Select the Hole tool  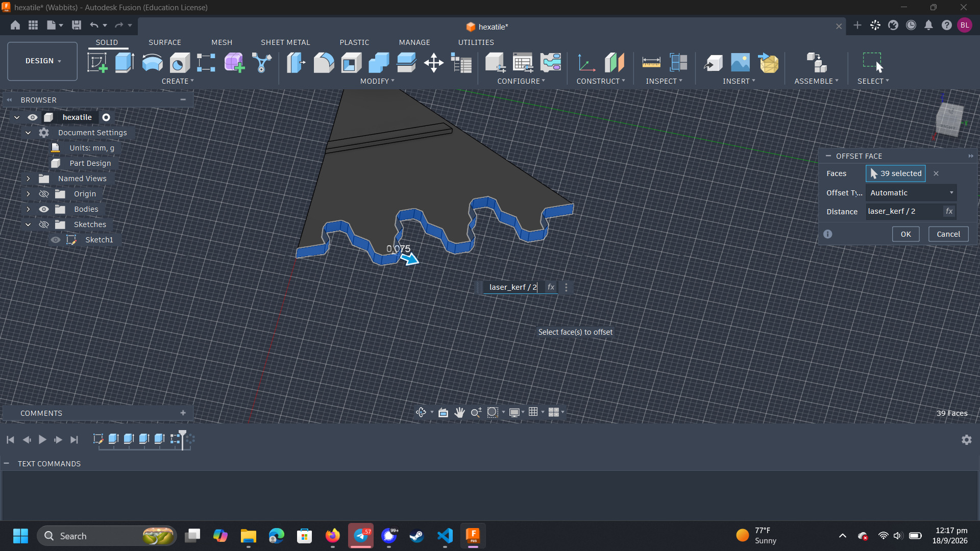(180, 63)
